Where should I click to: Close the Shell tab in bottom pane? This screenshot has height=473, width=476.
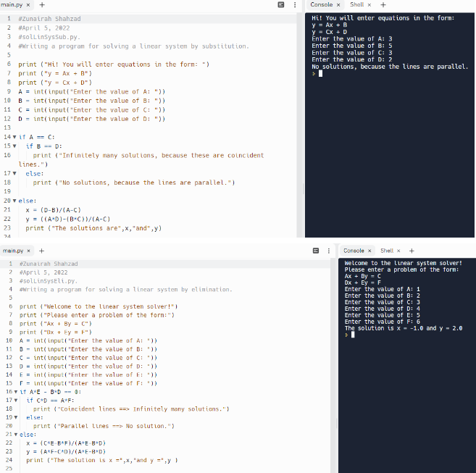point(398,251)
